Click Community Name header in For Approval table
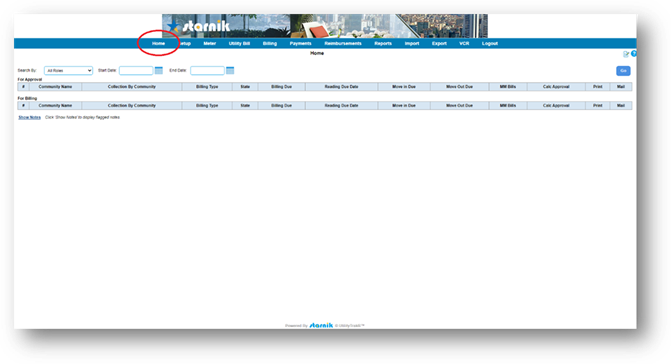Image resolution: width=671 pixels, height=364 pixels. point(55,87)
